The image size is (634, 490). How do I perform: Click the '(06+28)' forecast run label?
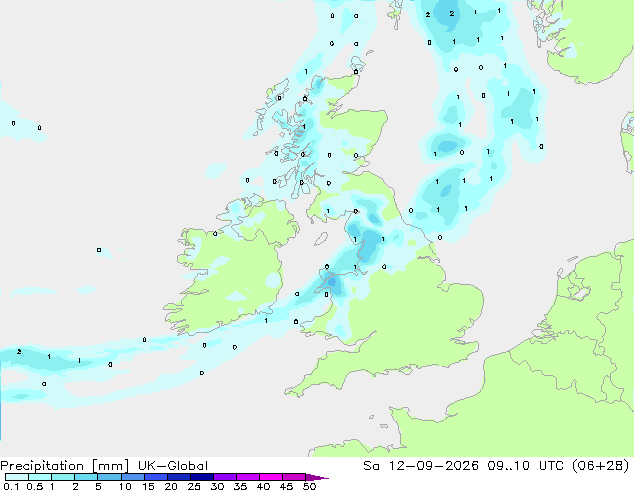point(601,466)
